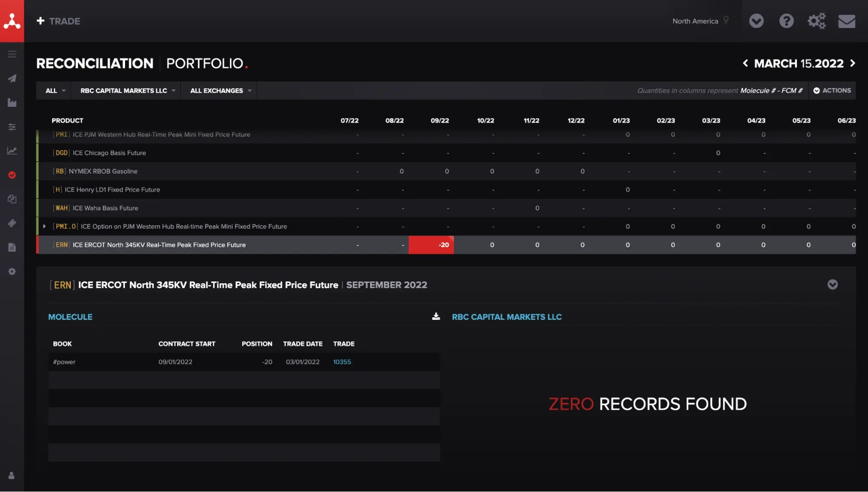Open the sliders sidebar icon
868x492 pixels.
[x=12, y=127]
